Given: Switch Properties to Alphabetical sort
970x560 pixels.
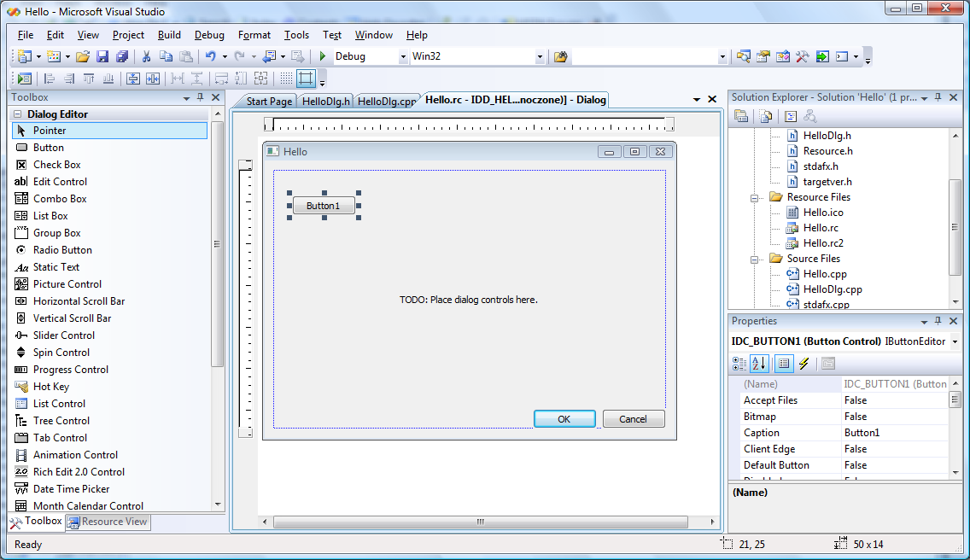Looking at the screenshot, I should [x=759, y=364].
